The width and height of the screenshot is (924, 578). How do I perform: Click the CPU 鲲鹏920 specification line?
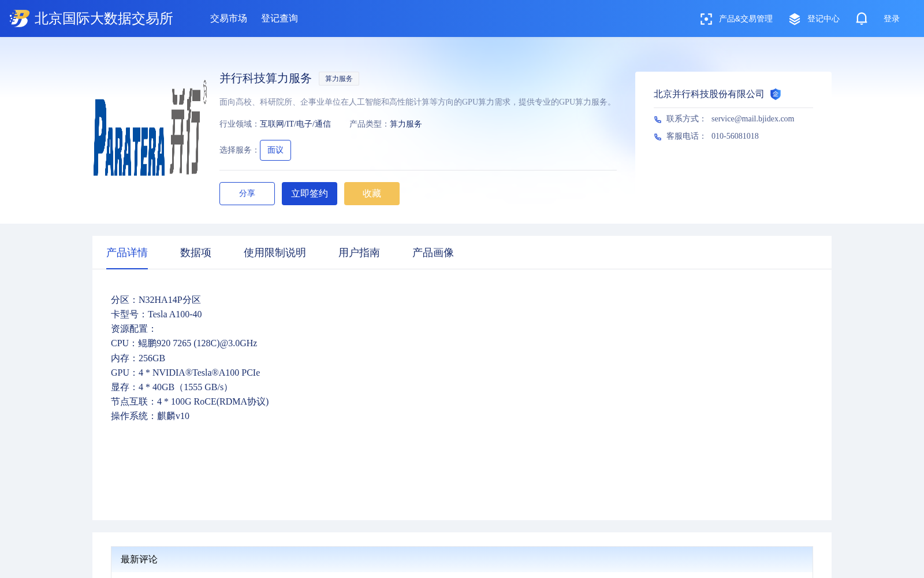point(184,343)
